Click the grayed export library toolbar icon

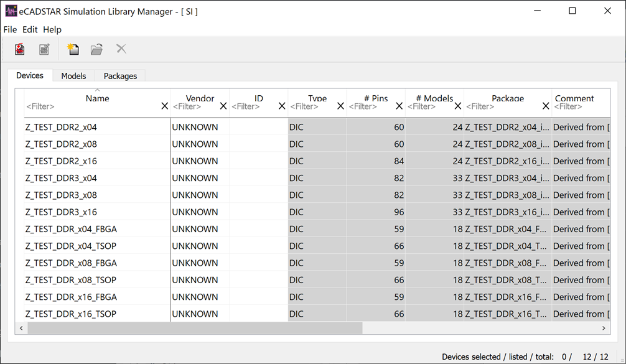coord(44,49)
